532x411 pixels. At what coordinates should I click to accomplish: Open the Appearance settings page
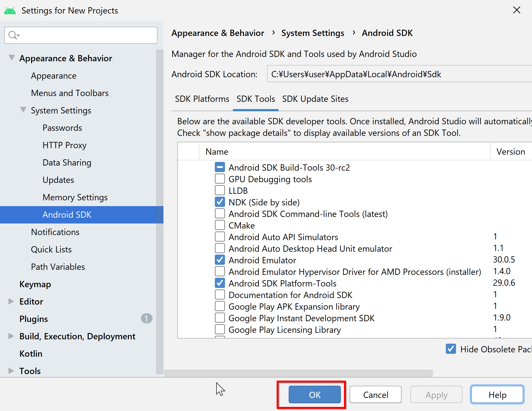[x=54, y=76]
